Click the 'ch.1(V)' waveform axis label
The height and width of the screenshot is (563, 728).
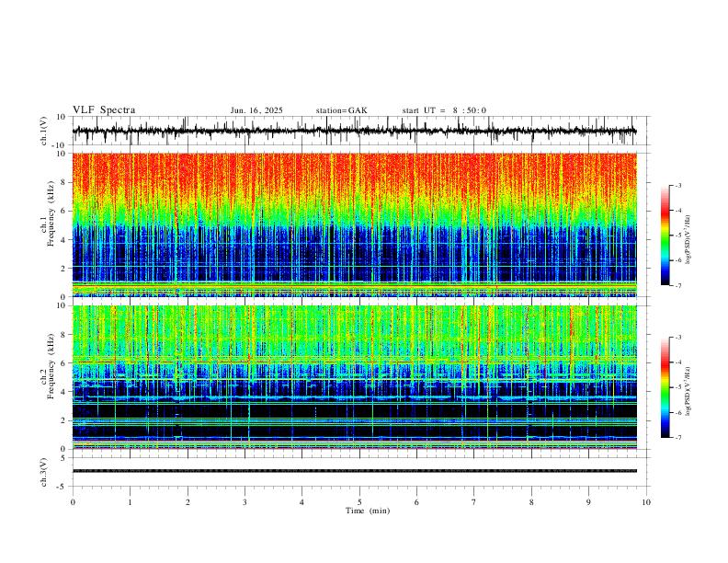tap(44, 131)
